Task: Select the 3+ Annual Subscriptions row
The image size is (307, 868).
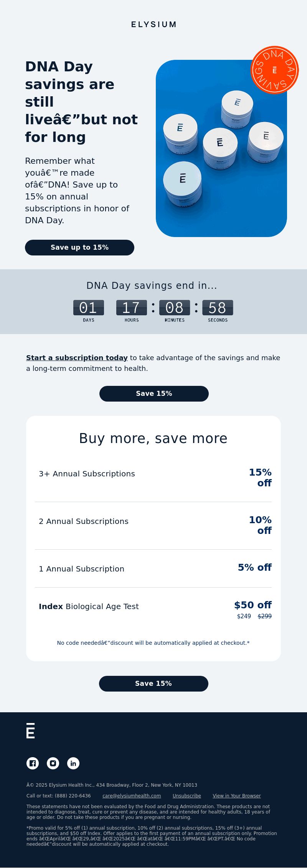Action: click(x=153, y=478)
